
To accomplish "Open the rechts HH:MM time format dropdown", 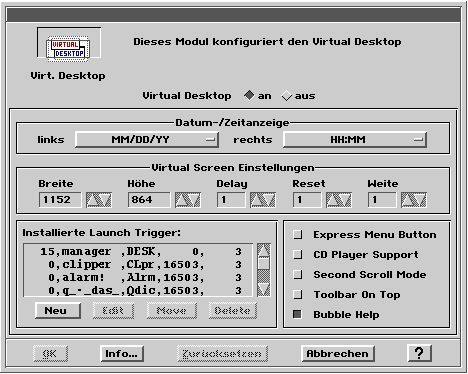I will point(355,140).
